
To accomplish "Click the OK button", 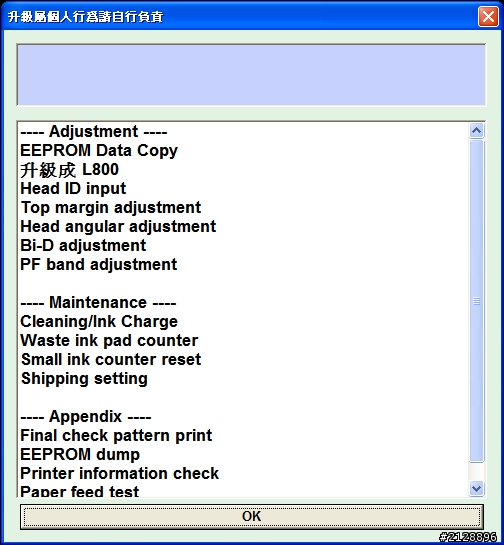I will [x=251, y=516].
